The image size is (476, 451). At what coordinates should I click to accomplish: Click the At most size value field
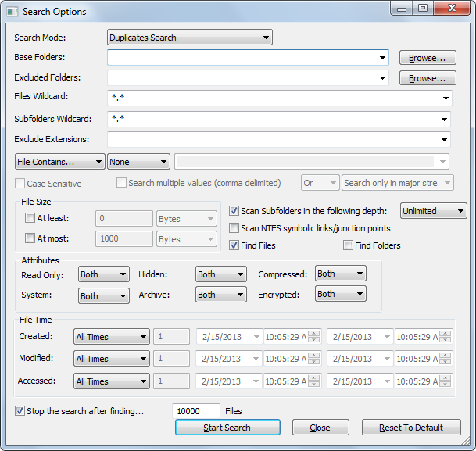124,239
